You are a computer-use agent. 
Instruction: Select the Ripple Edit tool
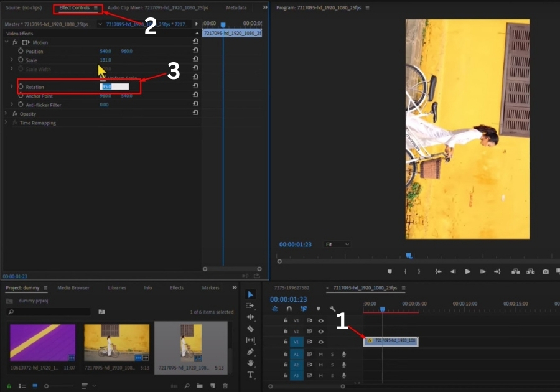pyautogui.click(x=250, y=317)
